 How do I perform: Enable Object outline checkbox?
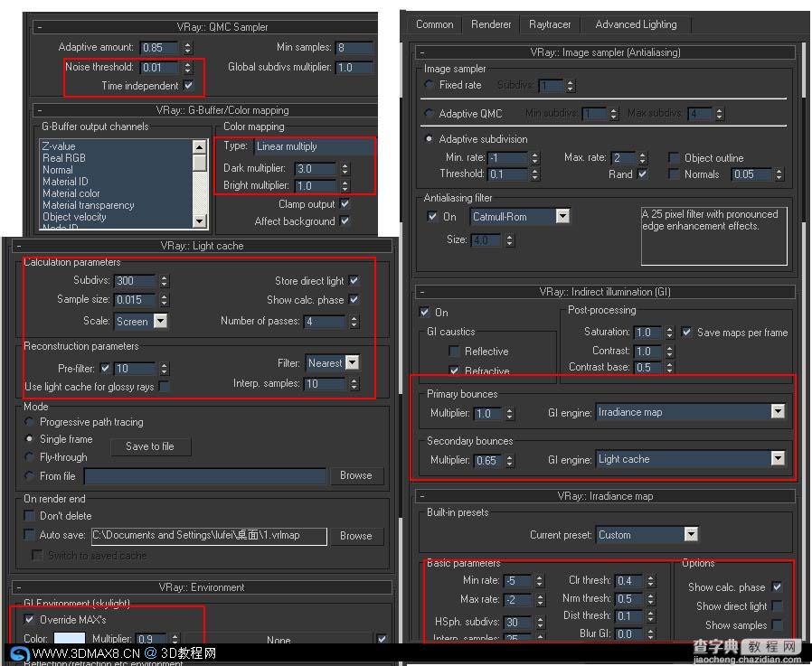(674, 157)
